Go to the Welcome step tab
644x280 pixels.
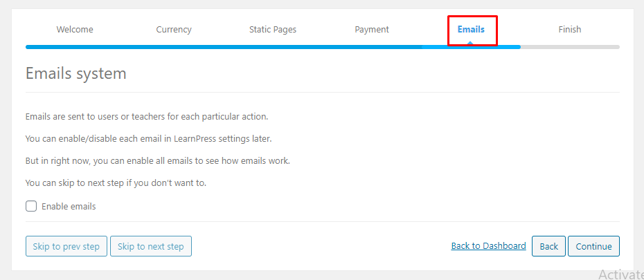point(75,30)
